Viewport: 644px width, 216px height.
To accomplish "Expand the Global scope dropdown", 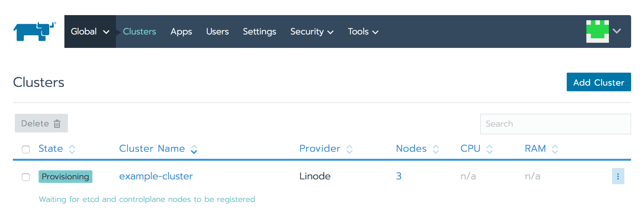I will pos(90,32).
